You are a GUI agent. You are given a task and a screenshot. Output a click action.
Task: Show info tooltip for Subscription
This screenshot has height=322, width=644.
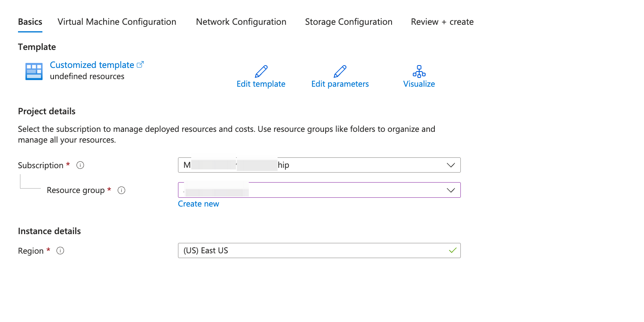(80, 165)
